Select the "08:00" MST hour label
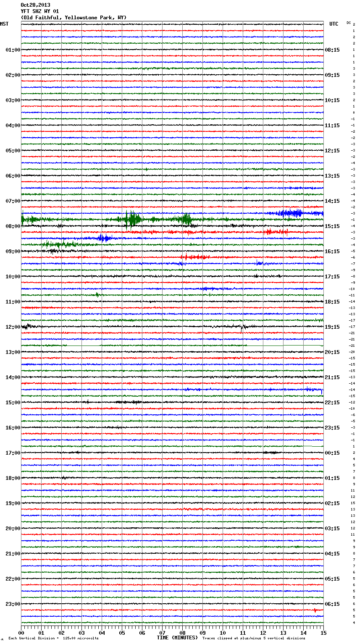The width and height of the screenshot is (357, 644). (13, 226)
